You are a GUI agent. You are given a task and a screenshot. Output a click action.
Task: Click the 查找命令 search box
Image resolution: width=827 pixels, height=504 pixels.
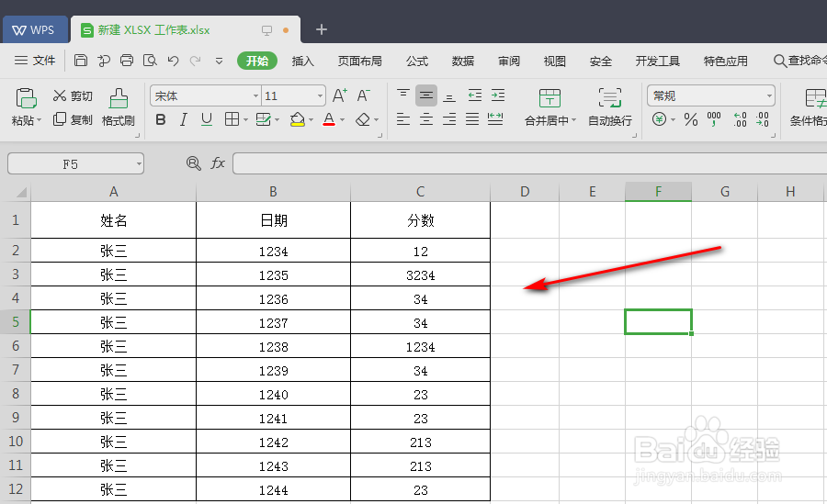point(799,61)
